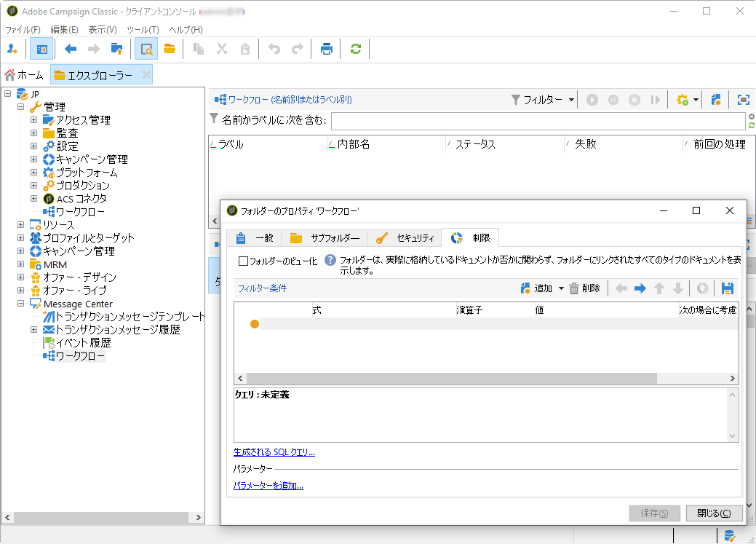Image resolution: width=756 pixels, height=544 pixels.
Task: Click the cut scissors icon in toolbar
Action: 222,49
